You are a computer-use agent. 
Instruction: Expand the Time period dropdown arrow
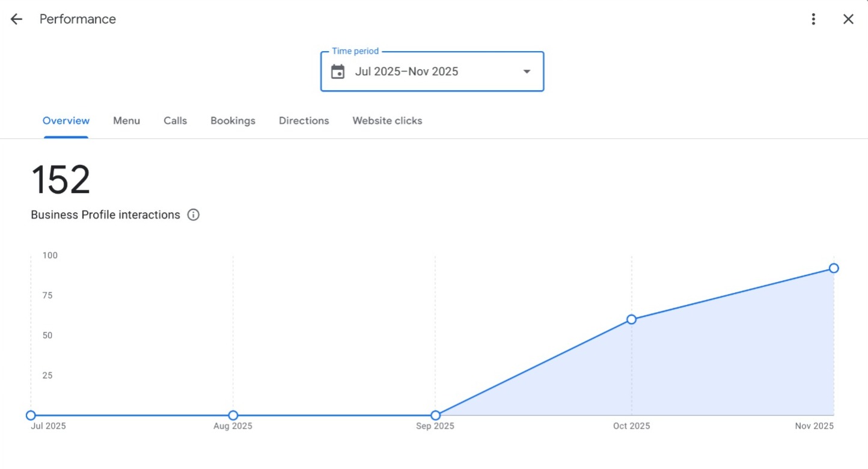[x=527, y=72]
